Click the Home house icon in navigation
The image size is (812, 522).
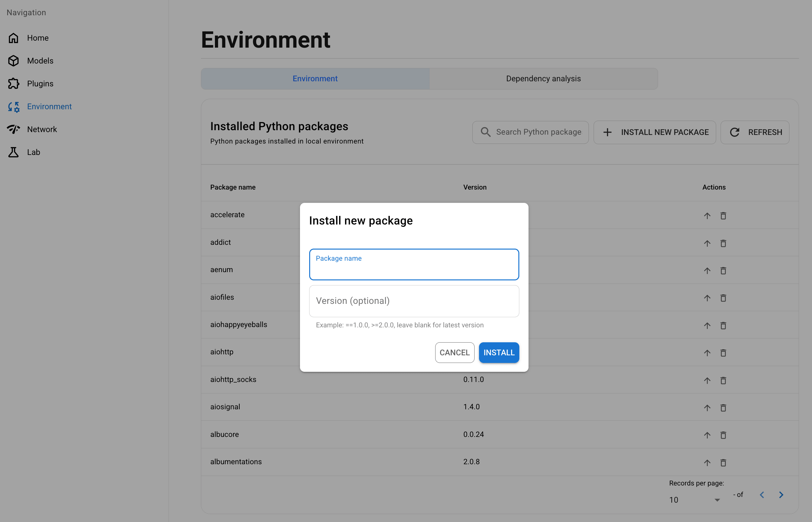click(14, 38)
